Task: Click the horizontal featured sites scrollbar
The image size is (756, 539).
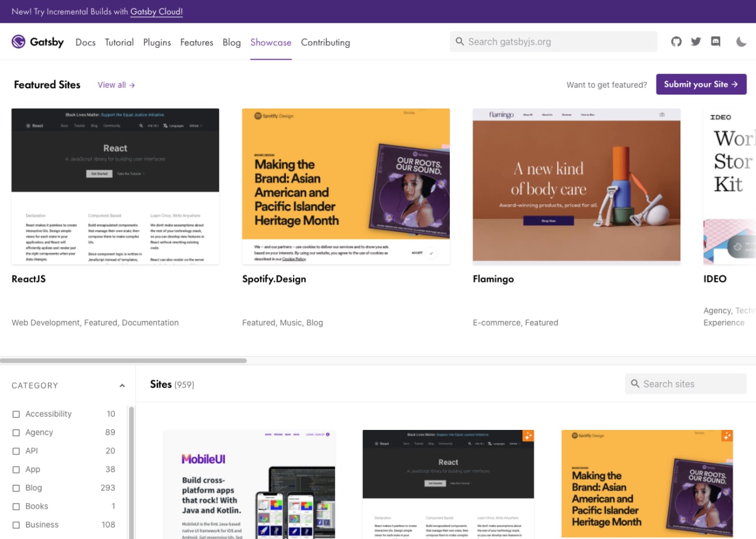Action: pos(123,361)
